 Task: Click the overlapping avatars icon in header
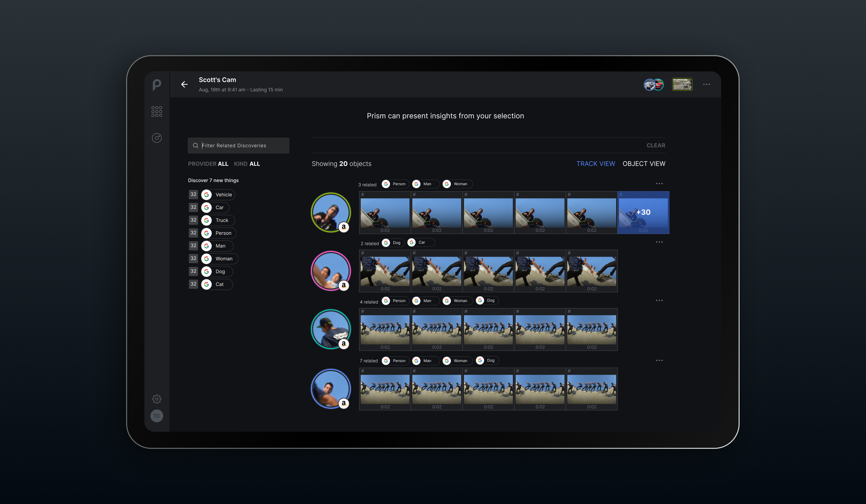click(x=653, y=84)
